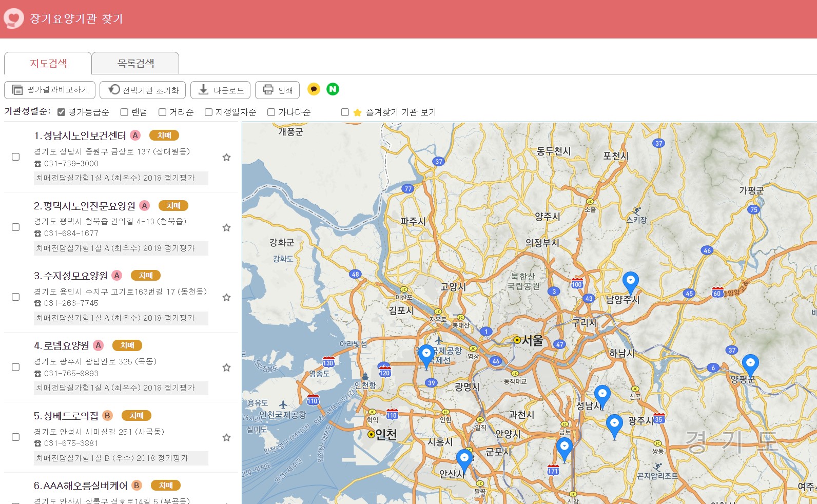Uncheck the 평가등급순 sort checkbox
The height and width of the screenshot is (504, 817).
pyautogui.click(x=61, y=112)
